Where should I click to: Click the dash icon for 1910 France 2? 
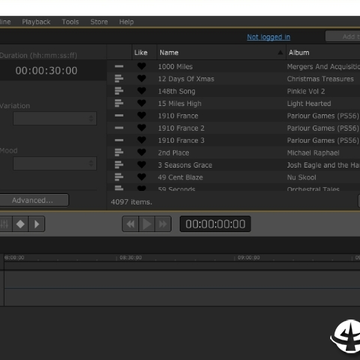pyautogui.click(x=119, y=128)
